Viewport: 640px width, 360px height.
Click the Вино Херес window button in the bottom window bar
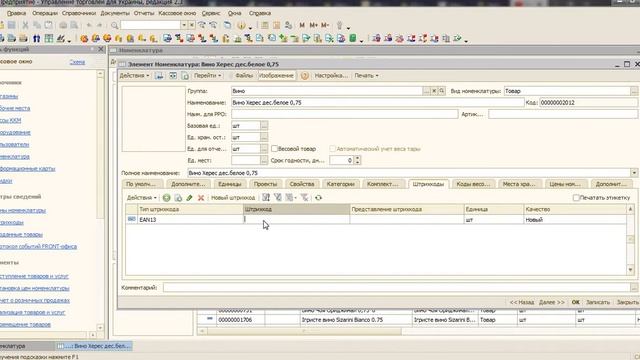click(x=94, y=346)
